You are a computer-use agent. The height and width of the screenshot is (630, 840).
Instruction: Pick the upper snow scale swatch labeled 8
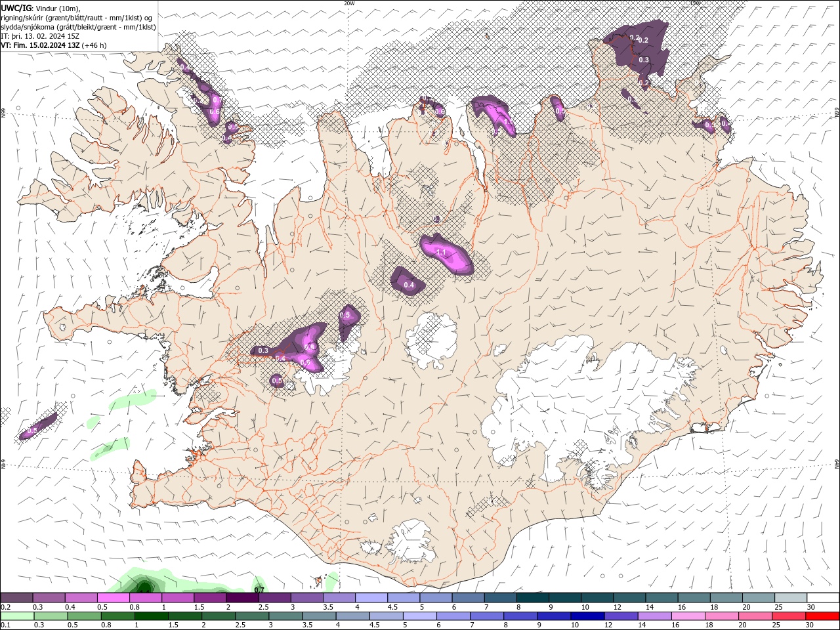[532, 597]
